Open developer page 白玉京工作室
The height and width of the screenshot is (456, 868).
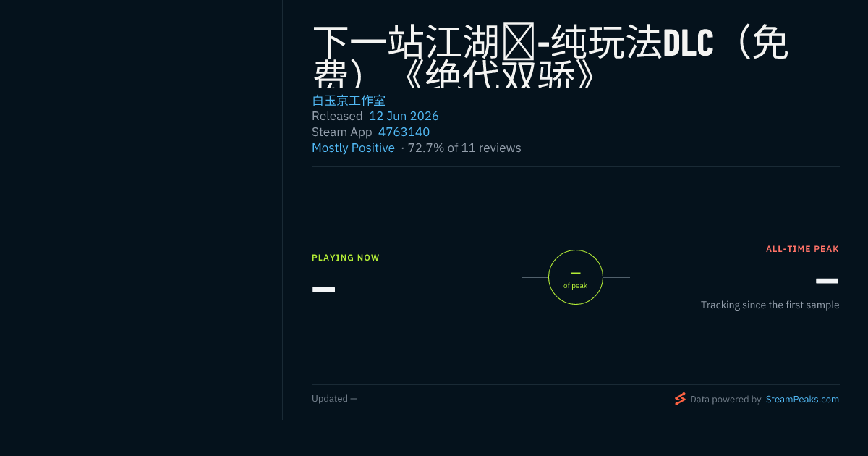click(x=349, y=101)
